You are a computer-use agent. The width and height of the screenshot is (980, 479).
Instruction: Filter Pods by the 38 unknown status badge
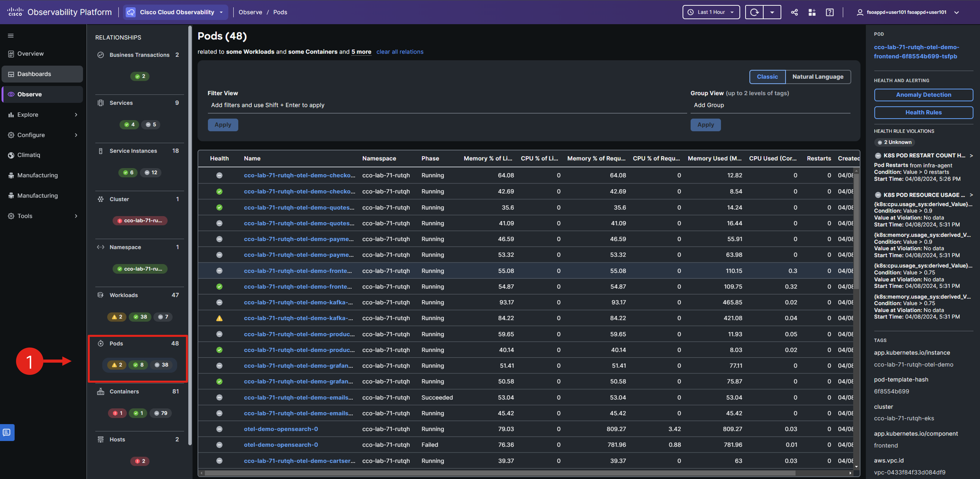pos(161,365)
